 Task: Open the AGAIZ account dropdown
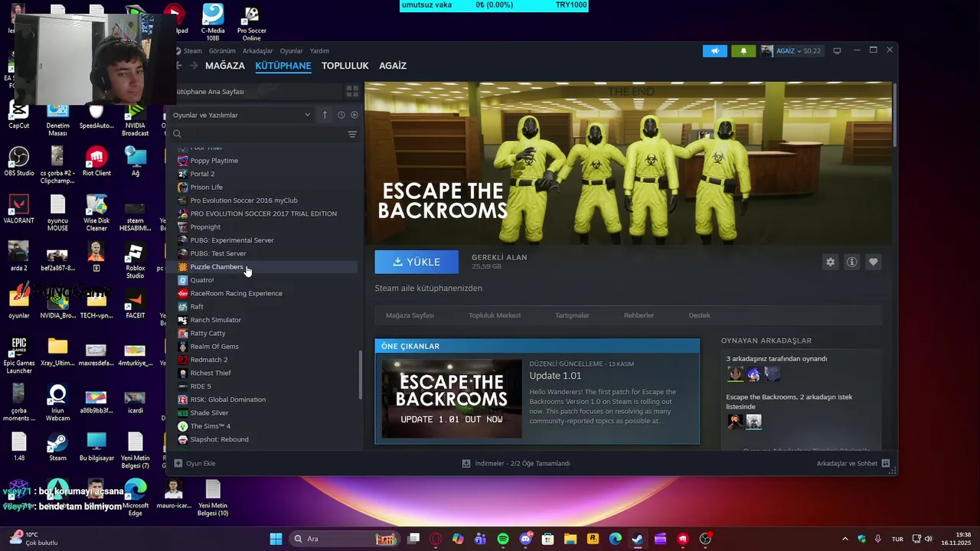tap(792, 51)
